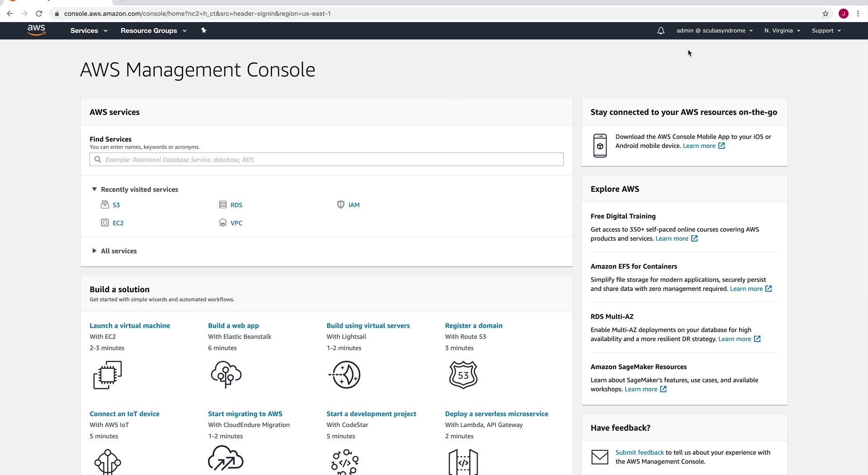Click Deploy a serverless microservice link
This screenshot has width=868, height=475.
(x=496, y=414)
